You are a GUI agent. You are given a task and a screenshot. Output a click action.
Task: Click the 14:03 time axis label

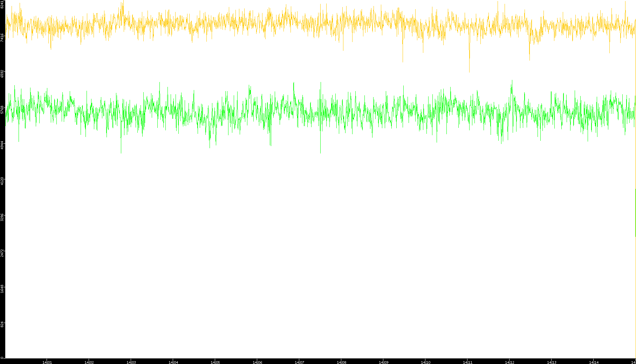click(131, 362)
